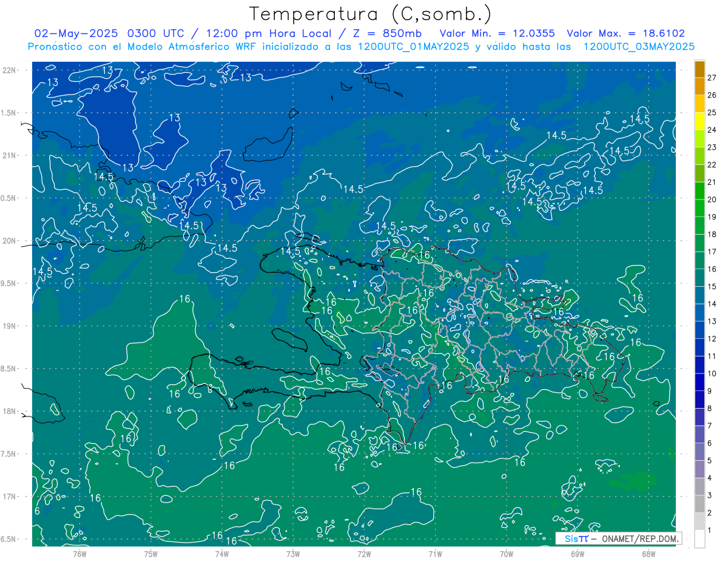Click the '76W' longitude label
Image resolution: width=728 pixels, height=562 pixels.
point(79,554)
